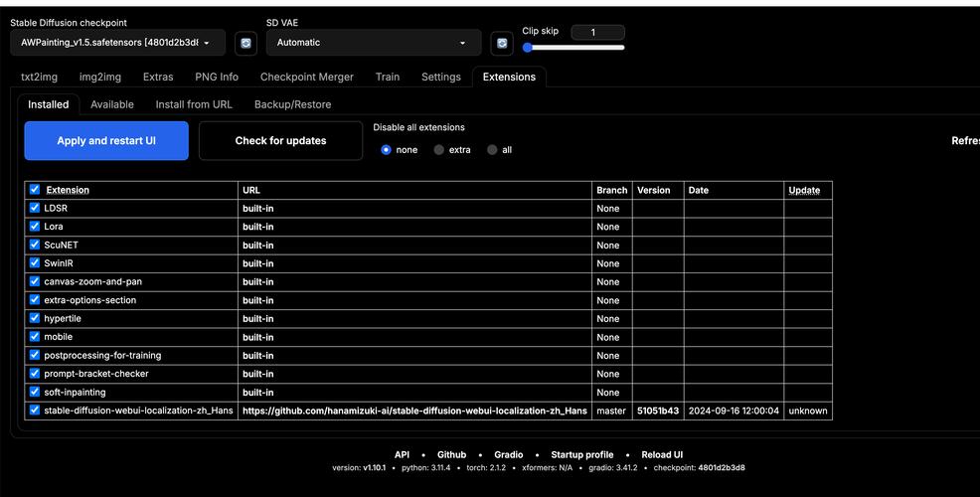Viewport: 980px width, 497px height.
Task: Click the 'unknown' update status cell
Action: (x=808, y=411)
